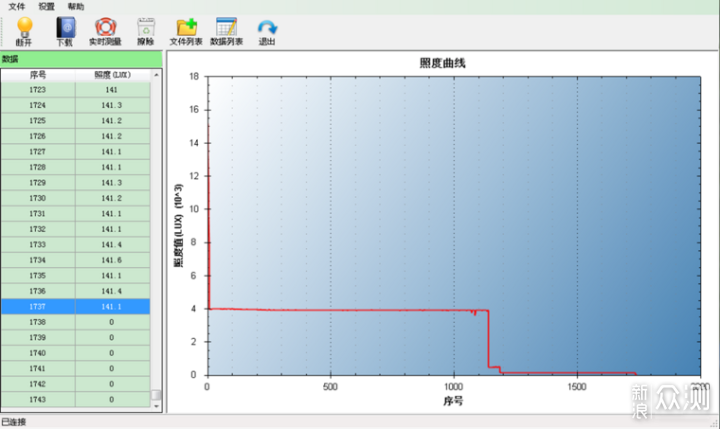Select row with 序号 1740

pyautogui.click(x=75, y=353)
